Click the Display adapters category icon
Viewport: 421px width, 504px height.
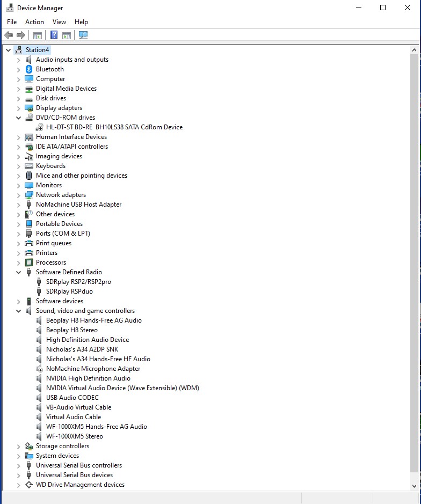coord(29,108)
